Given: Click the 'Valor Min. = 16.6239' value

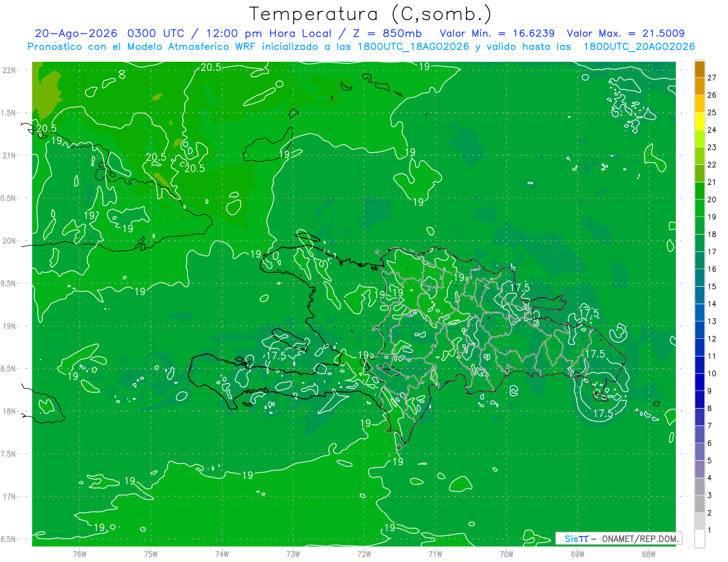Looking at the screenshot, I should (497, 33).
